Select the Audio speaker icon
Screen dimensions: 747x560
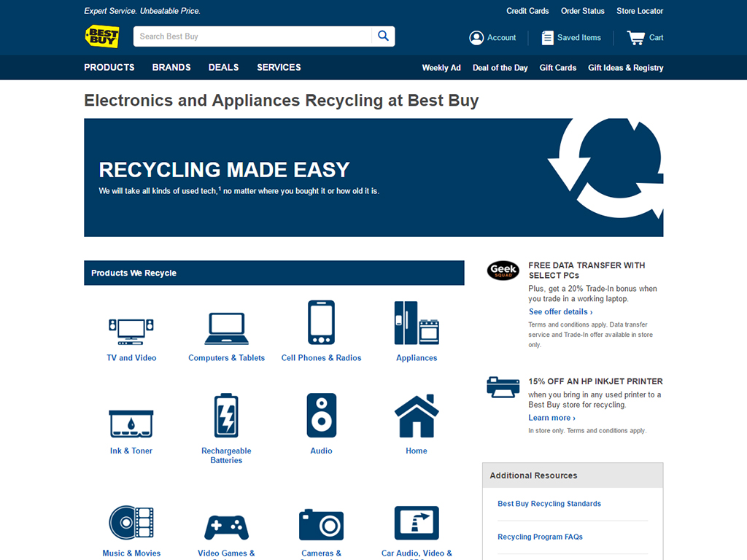pyautogui.click(x=321, y=416)
